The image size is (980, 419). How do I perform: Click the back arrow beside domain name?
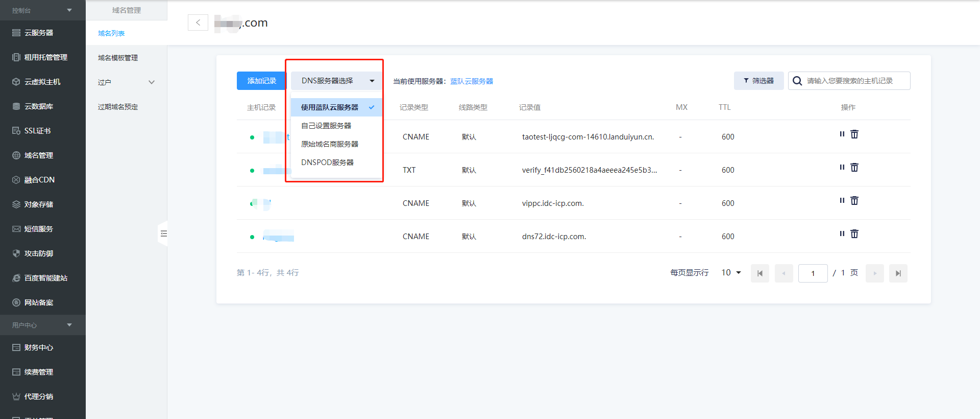pyautogui.click(x=198, y=22)
